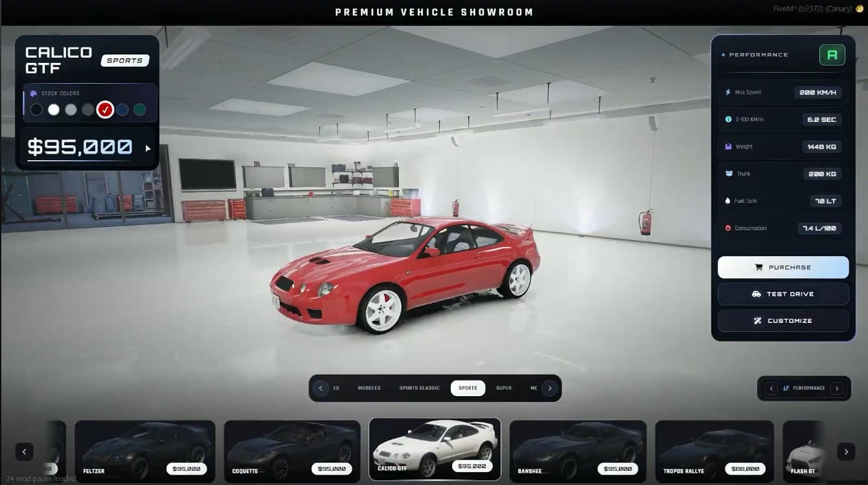Select the Sports category tab
868x485 pixels.
point(468,388)
